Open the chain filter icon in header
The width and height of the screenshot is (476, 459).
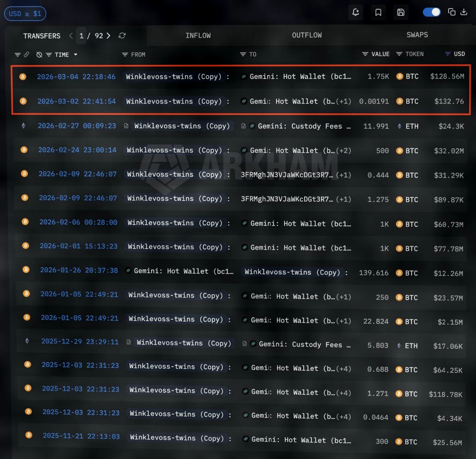pyautogui.click(x=17, y=55)
